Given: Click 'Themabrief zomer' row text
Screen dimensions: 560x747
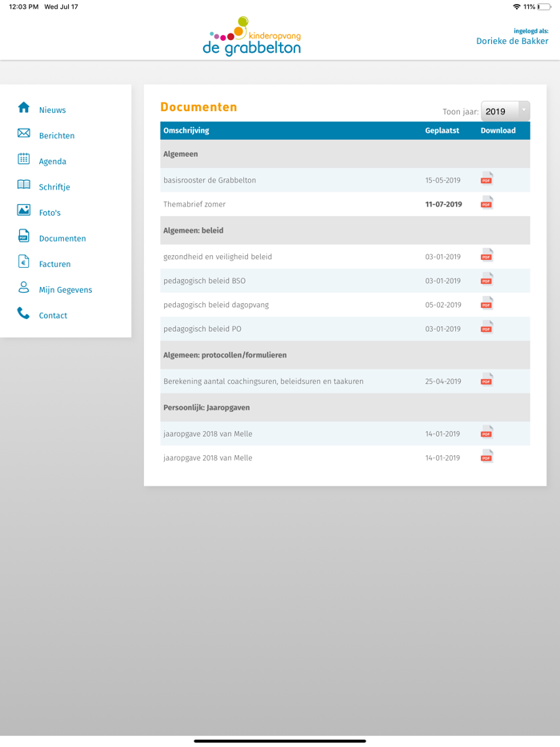Looking at the screenshot, I should [194, 205].
